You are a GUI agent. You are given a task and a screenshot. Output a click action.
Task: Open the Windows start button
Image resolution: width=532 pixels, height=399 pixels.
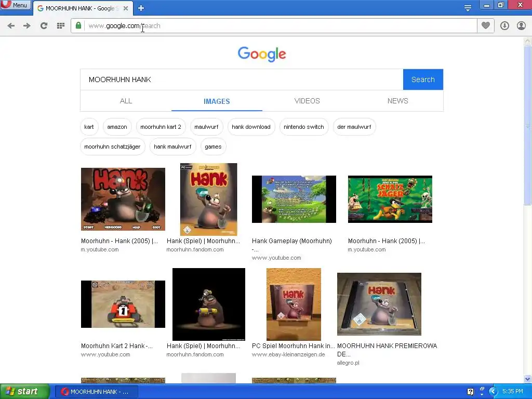click(25, 392)
